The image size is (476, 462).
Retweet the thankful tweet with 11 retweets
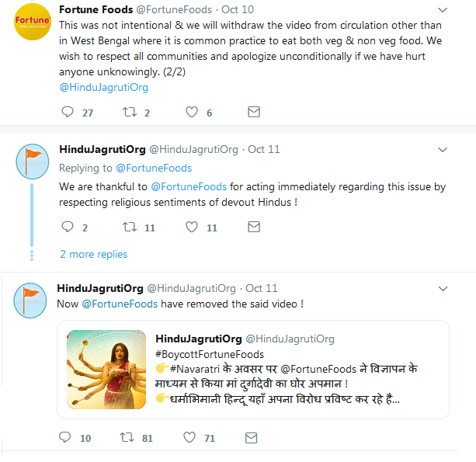click(130, 228)
